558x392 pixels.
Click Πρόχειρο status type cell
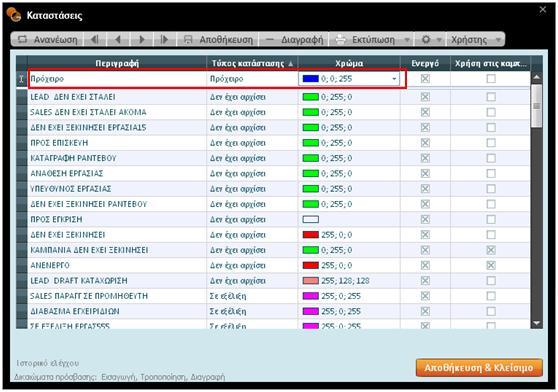[x=252, y=79]
